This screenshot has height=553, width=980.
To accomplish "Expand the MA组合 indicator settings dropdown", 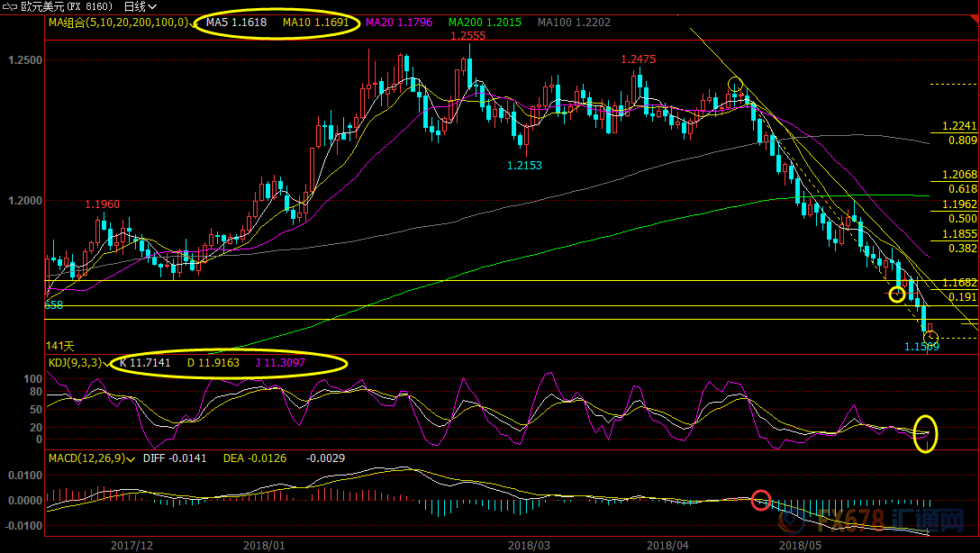I will pos(190,23).
